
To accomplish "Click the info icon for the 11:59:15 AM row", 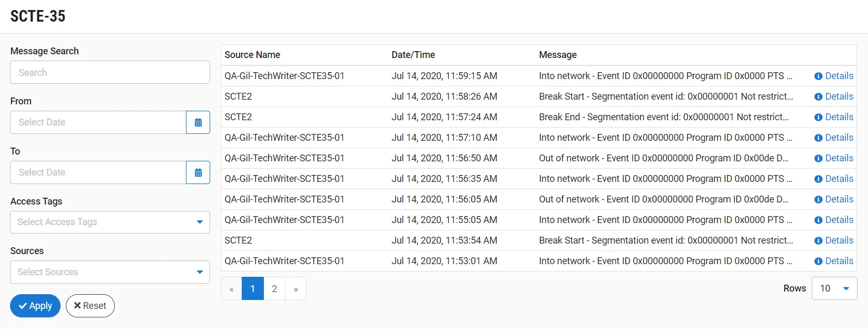I will [x=818, y=76].
